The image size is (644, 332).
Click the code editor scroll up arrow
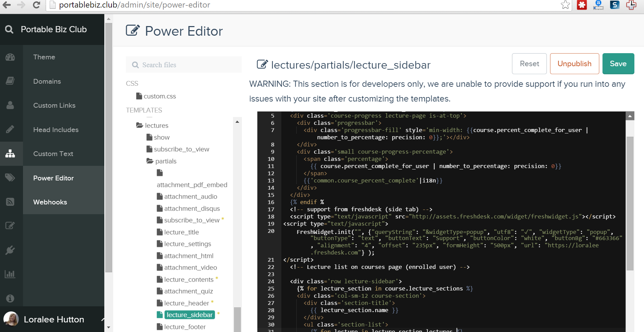pos(630,116)
